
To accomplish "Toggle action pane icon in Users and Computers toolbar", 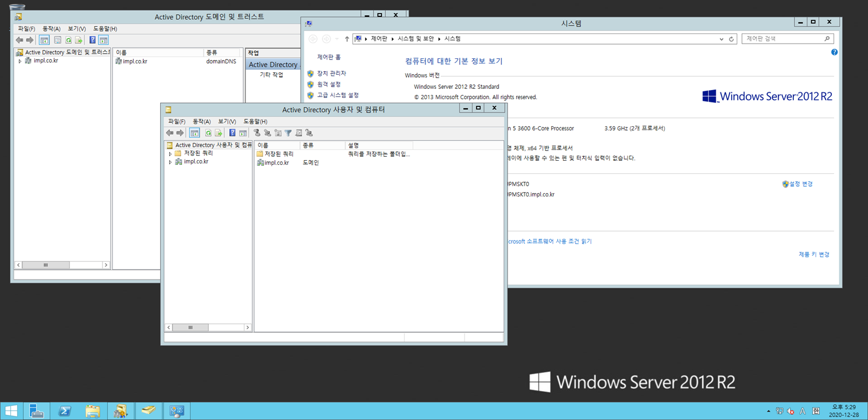I will pyautogui.click(x=243, y=133).
